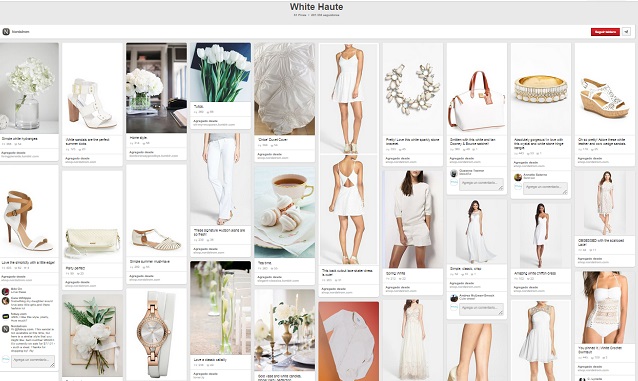This screenshot has width=638, height=381.
Task: Click the pins and followers count line
Action: click(x=316, y=15)
